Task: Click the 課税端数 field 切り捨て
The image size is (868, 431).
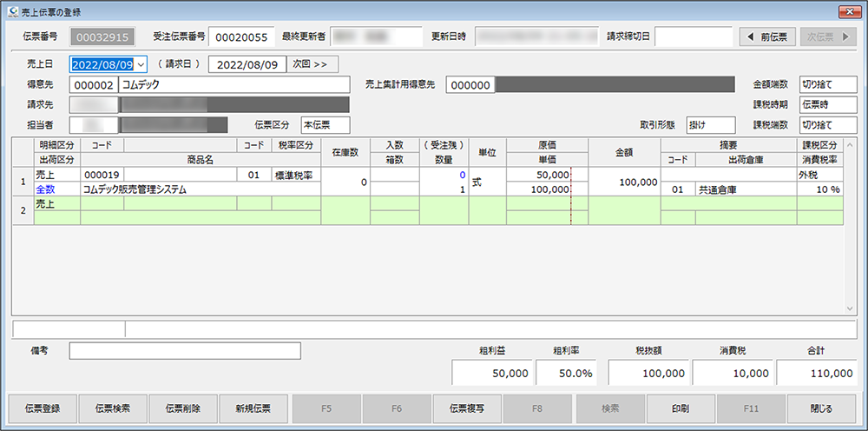Action: click(828, 124)
